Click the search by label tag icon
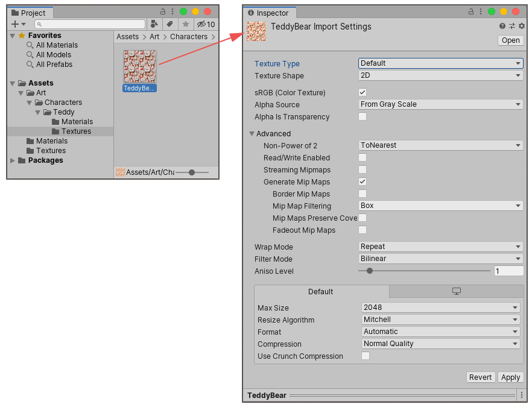This screenshot has width=532, height=407. pos(169,24)
